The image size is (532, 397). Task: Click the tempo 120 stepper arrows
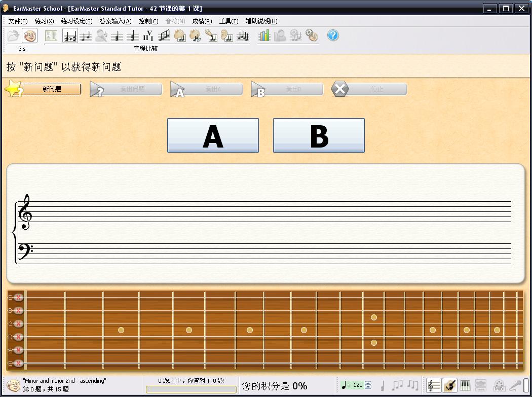pyautogui.click(x=368, y=385)
